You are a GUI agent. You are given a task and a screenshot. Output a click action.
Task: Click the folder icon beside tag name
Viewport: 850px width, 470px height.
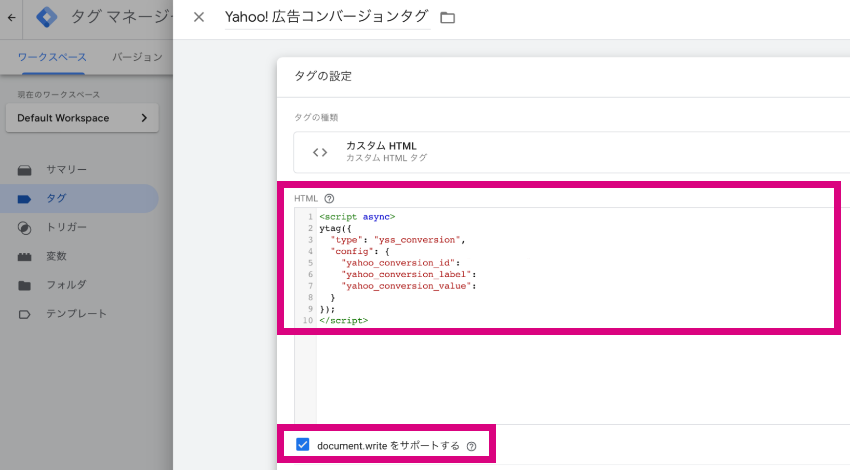(447, 18)
